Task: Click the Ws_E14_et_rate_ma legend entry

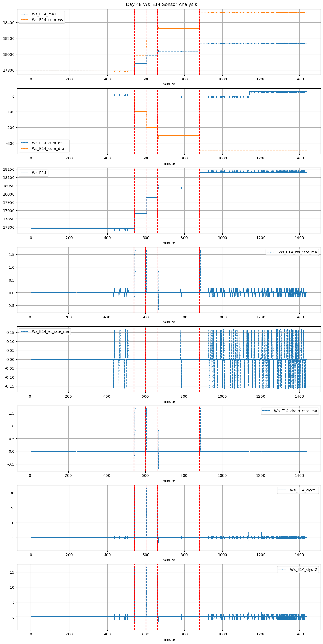Action: point(50,331)
